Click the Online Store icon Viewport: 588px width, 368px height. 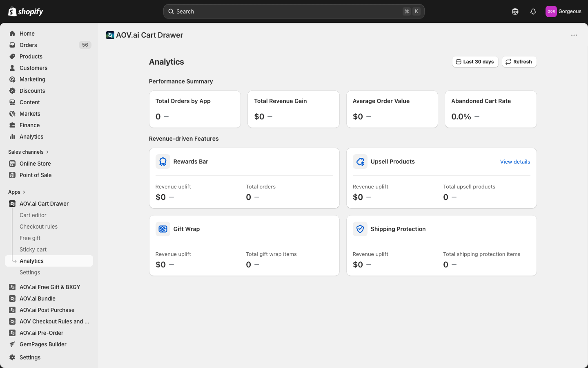(x=12, y=164)
